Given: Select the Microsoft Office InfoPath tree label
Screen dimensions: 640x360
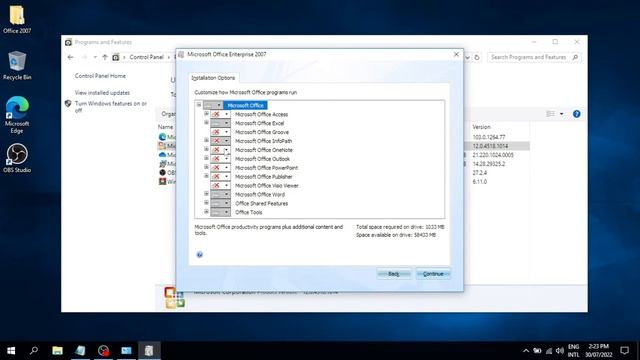Looking at the screenshot, I should (x=264, y=141).
